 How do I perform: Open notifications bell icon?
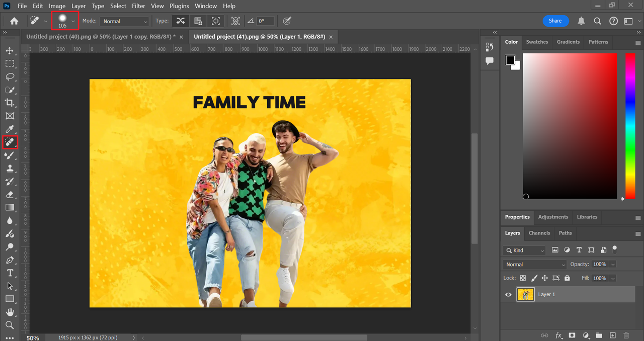[x=581, y=21]
